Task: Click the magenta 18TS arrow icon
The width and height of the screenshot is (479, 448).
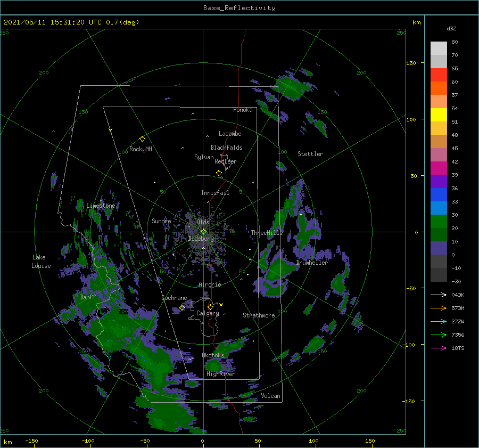Action: tap(439, 348)
